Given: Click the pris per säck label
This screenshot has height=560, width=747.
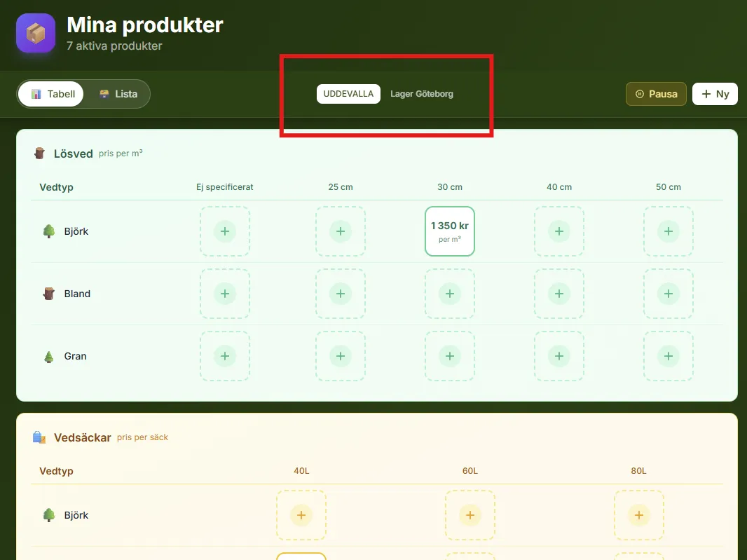Looking at the screenshot, I should point(142,437).
